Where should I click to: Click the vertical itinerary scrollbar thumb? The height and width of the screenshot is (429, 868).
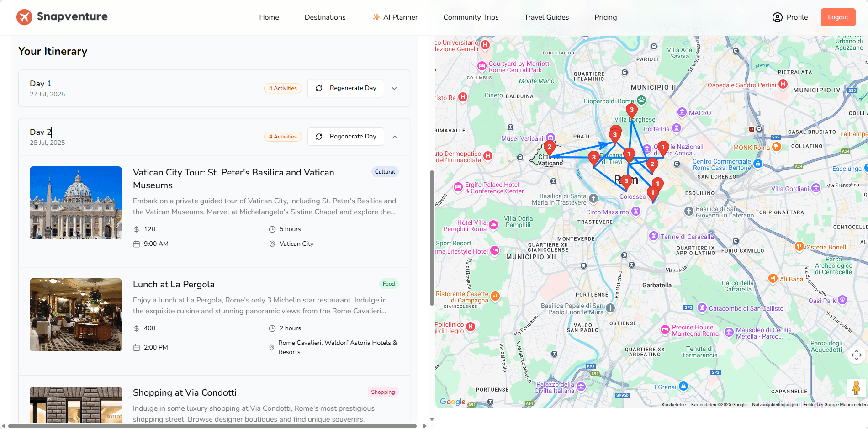coord(432,238)
